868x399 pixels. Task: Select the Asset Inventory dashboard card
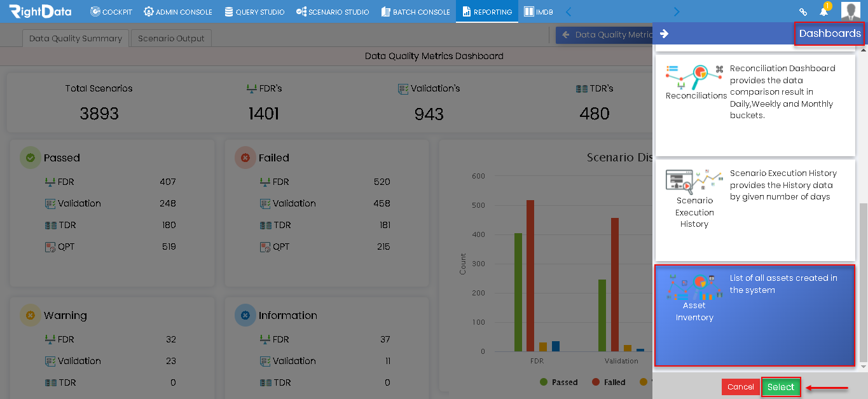755,316
